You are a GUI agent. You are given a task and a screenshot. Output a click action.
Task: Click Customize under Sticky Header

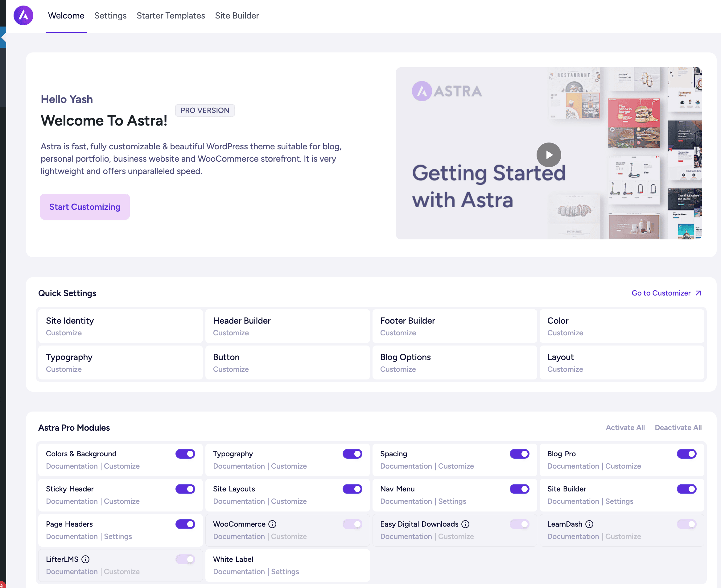coord(122,501)
